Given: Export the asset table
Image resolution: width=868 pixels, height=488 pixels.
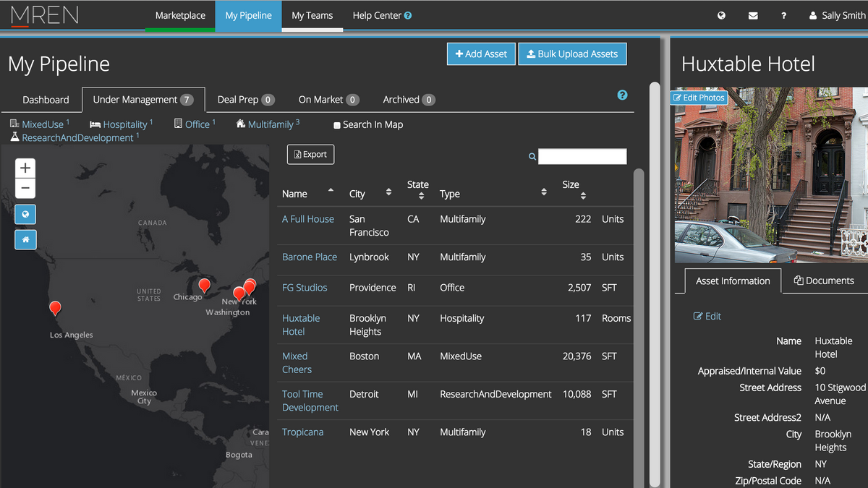Looking at the screenshot, I should [310, 154].
